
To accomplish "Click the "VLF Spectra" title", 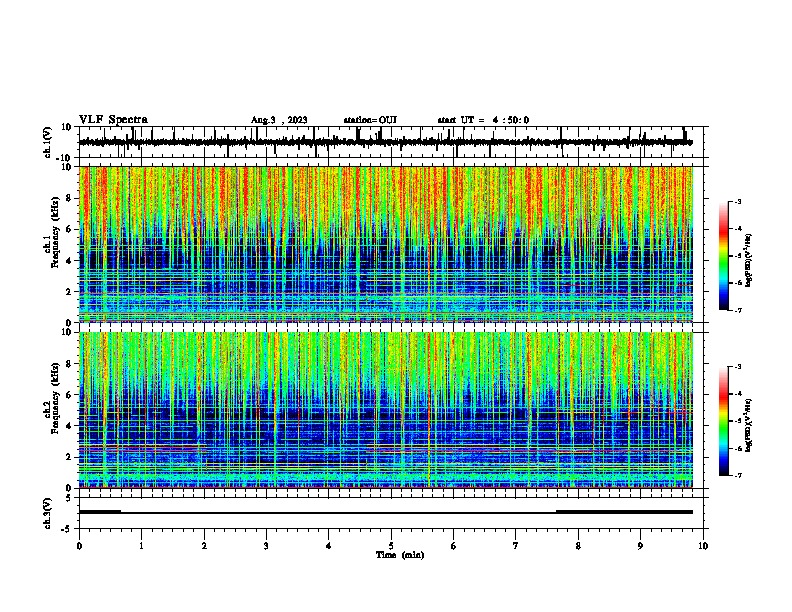I will click(x=113, y=120).
